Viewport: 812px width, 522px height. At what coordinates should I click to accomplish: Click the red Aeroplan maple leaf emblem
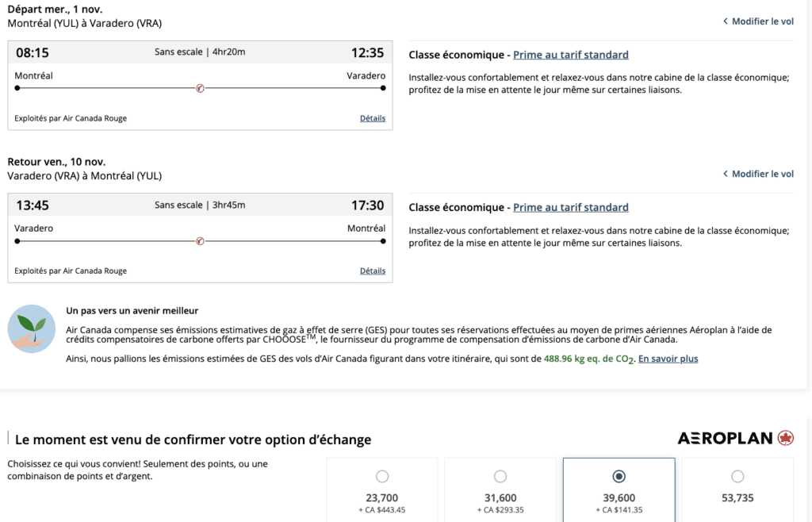(786, 438)
